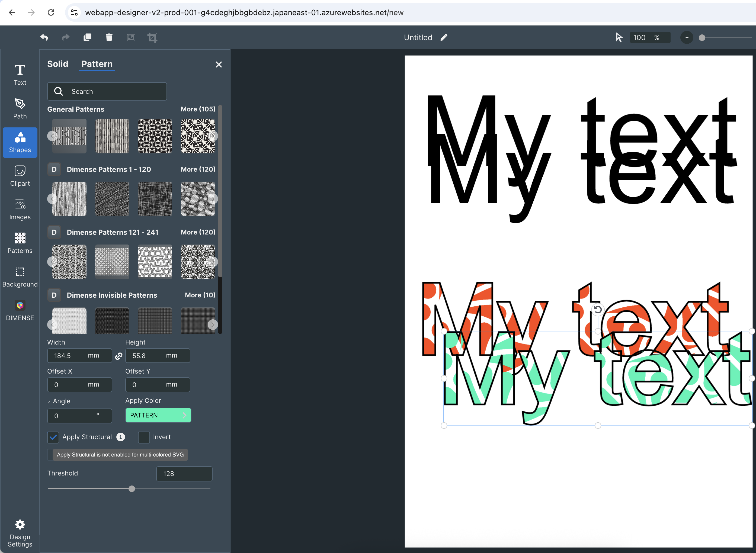This screenshot has width=756, height=553.
Task: Click the browser address bar URL
Action: tap(244, 12)
